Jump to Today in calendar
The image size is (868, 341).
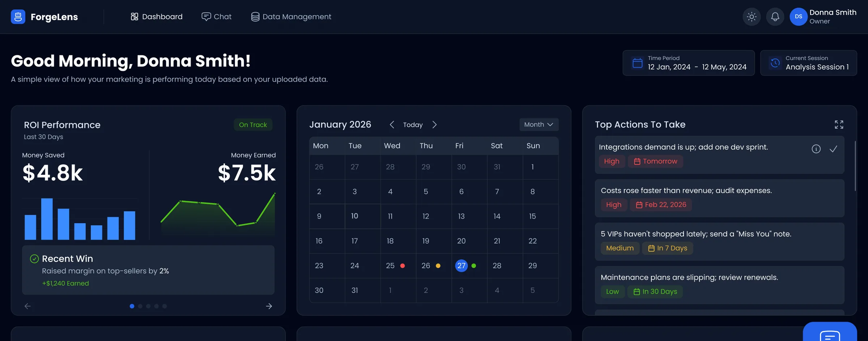click(x=413, y=125)
